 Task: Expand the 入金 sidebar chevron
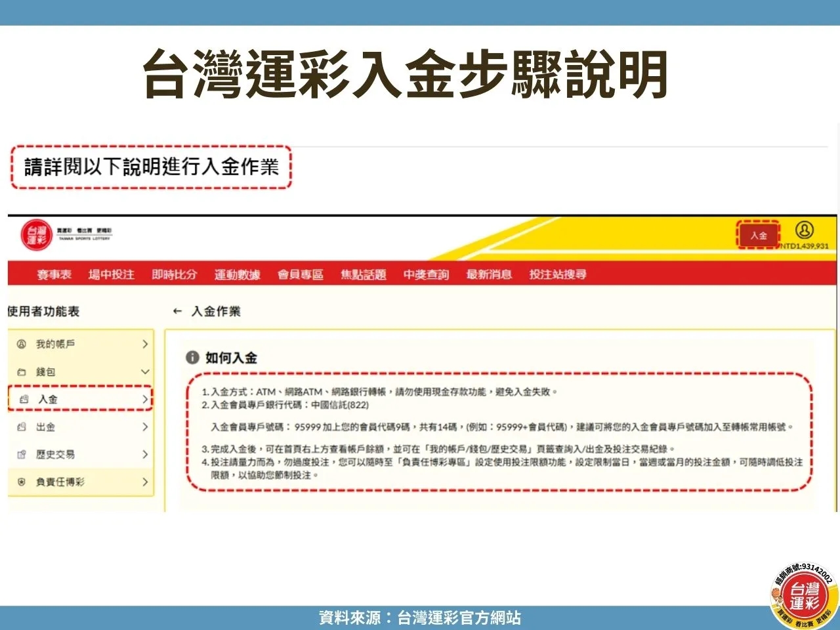tap(145, 399)
